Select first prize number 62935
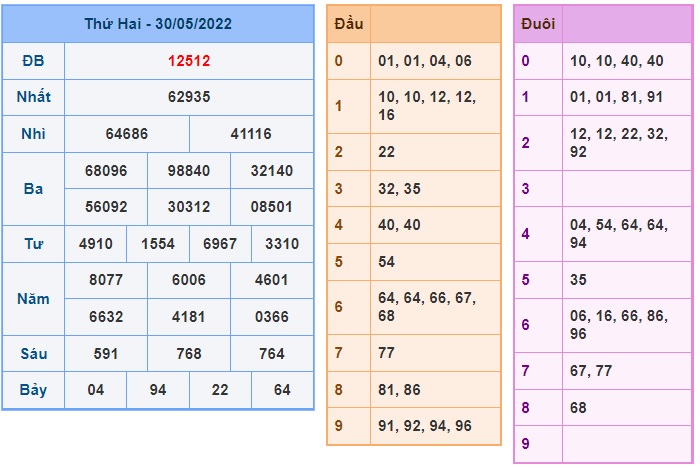This screenshot has height=468, width=700. tap(189, 97)
